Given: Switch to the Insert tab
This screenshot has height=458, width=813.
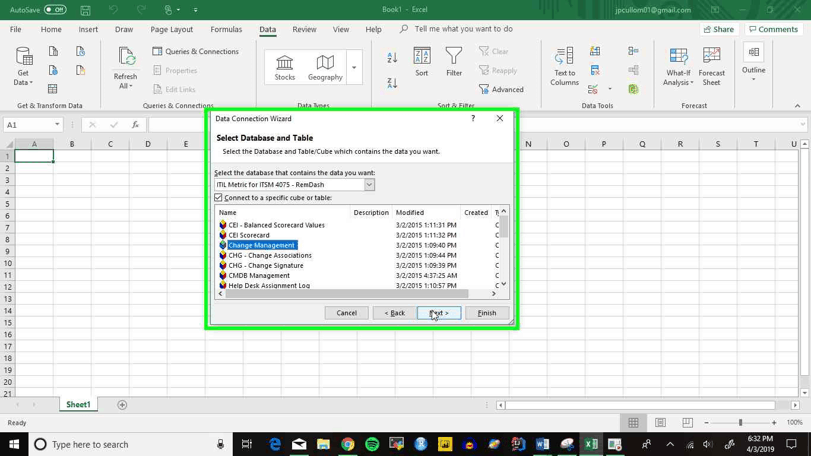Looking at the screenshot, I should coord(88,29).
